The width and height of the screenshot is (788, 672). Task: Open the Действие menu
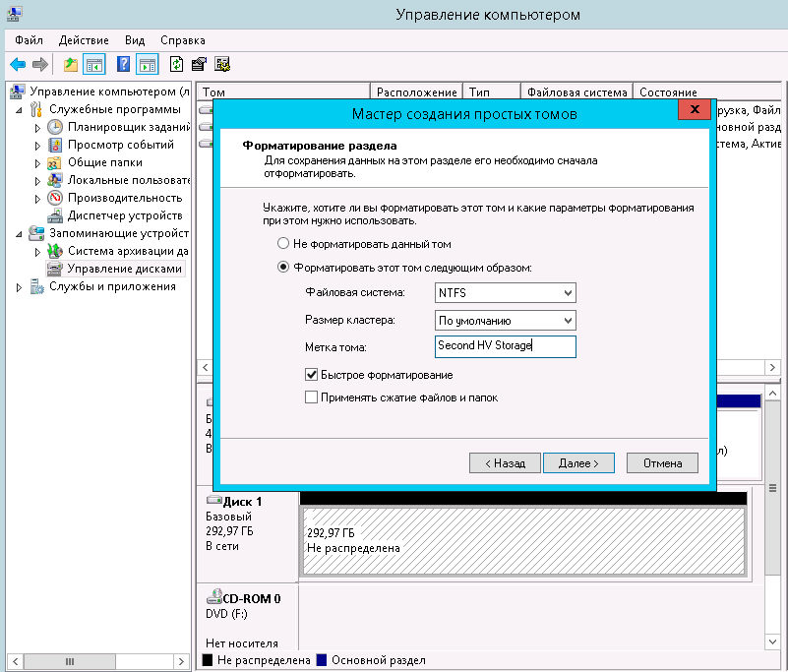click(x=84, y=40)
